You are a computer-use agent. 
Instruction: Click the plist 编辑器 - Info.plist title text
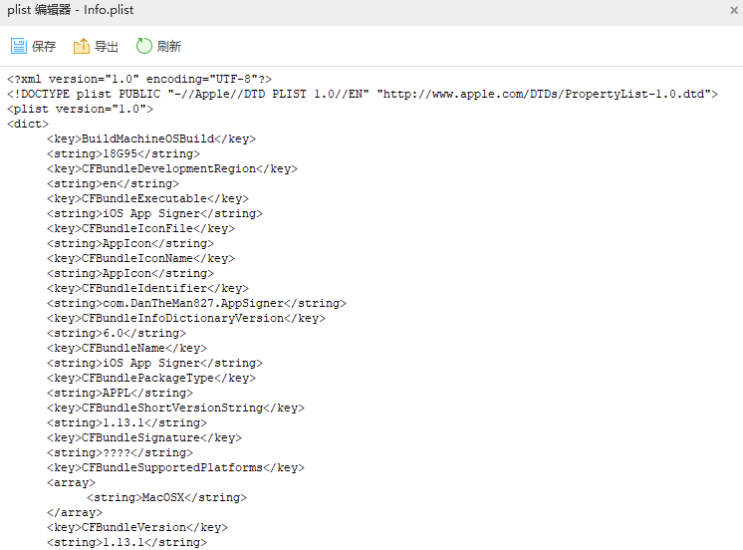pos(70,10)
